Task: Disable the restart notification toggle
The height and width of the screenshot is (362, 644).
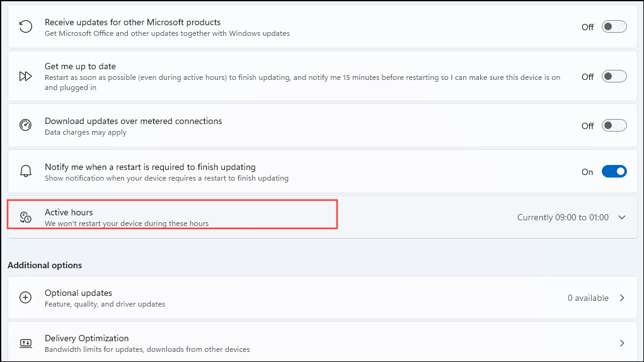Action: point(614,171)
